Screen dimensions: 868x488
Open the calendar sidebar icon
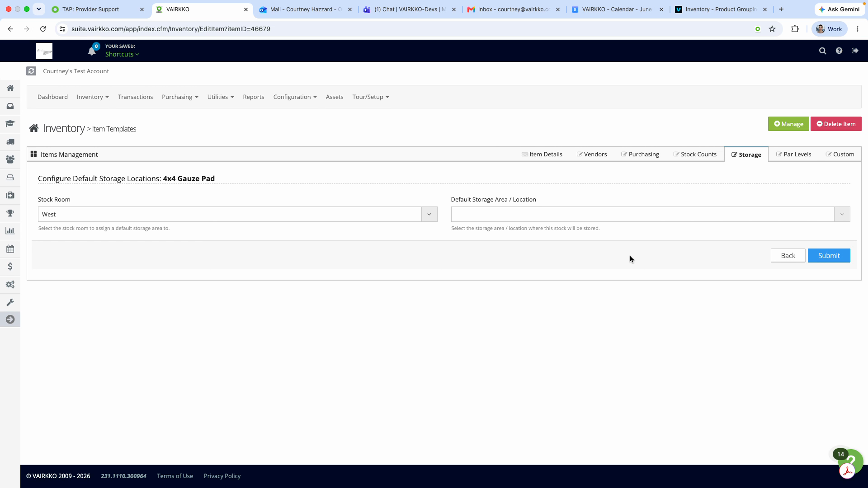click(10, 249)
